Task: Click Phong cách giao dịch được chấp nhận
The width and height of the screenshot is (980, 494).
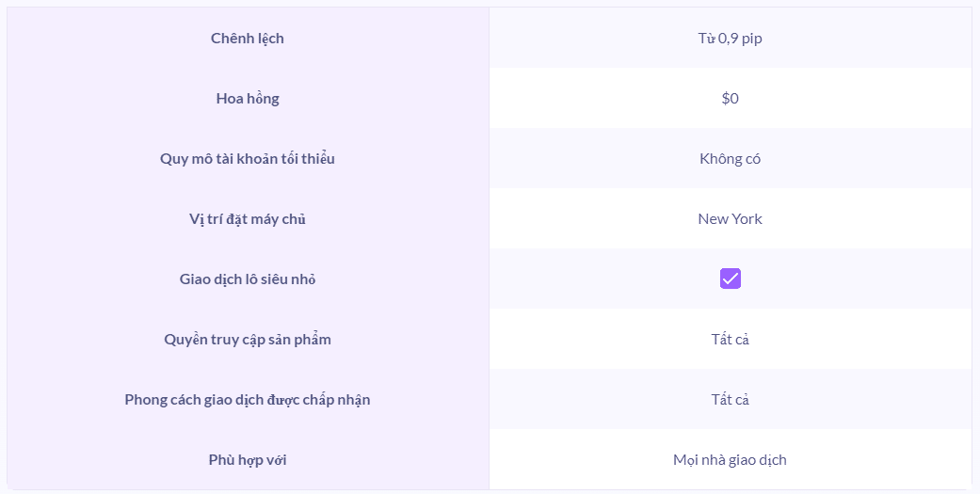Action: click(248, 400)
